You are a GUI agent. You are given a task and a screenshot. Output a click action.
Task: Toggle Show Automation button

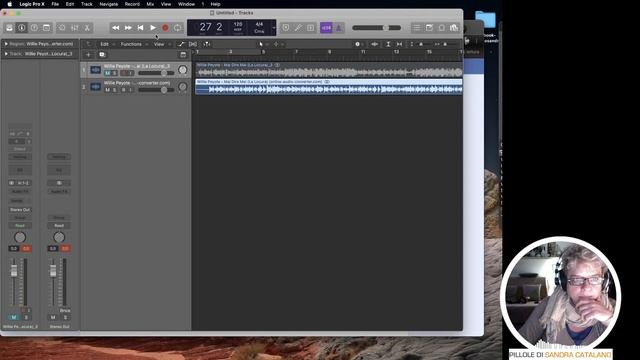(181, 44)
